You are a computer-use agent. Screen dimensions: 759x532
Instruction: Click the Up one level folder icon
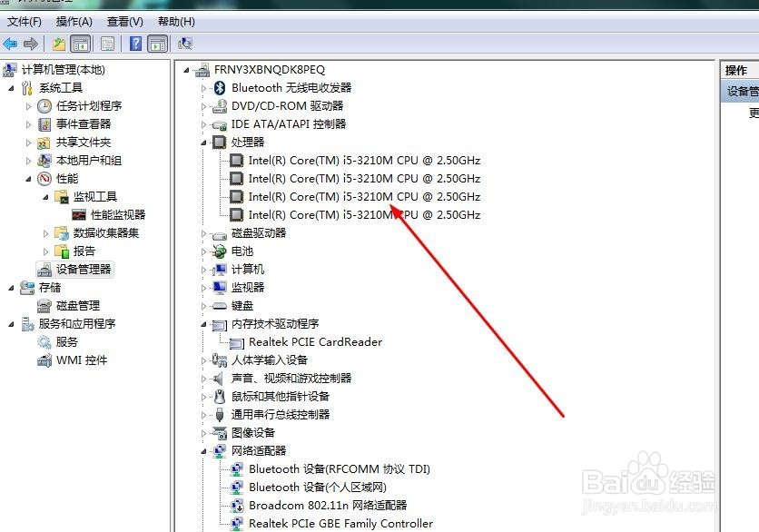coord(59,44)
